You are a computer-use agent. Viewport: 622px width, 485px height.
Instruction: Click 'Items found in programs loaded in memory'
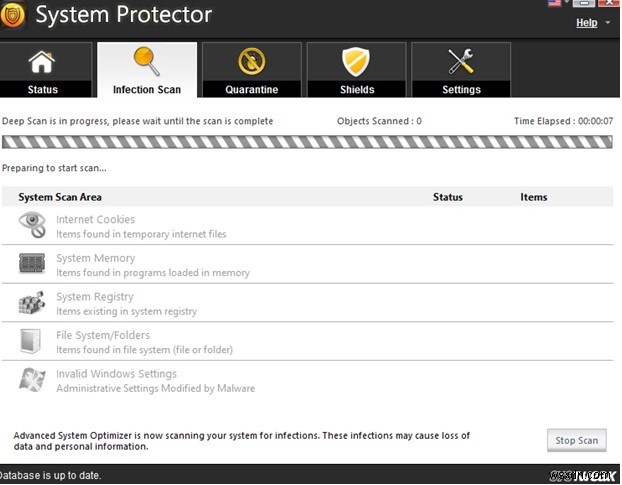pyautogui.click(x=153, y=273)
